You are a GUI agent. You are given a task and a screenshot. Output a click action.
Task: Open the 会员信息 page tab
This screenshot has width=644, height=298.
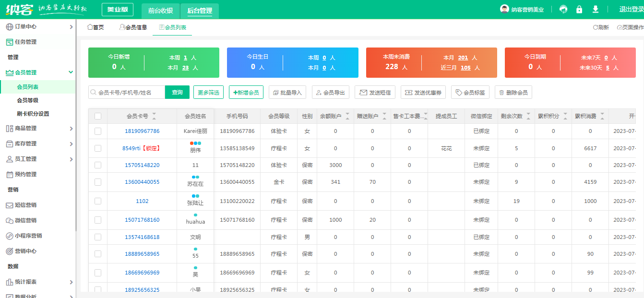(x=133, y=27)
